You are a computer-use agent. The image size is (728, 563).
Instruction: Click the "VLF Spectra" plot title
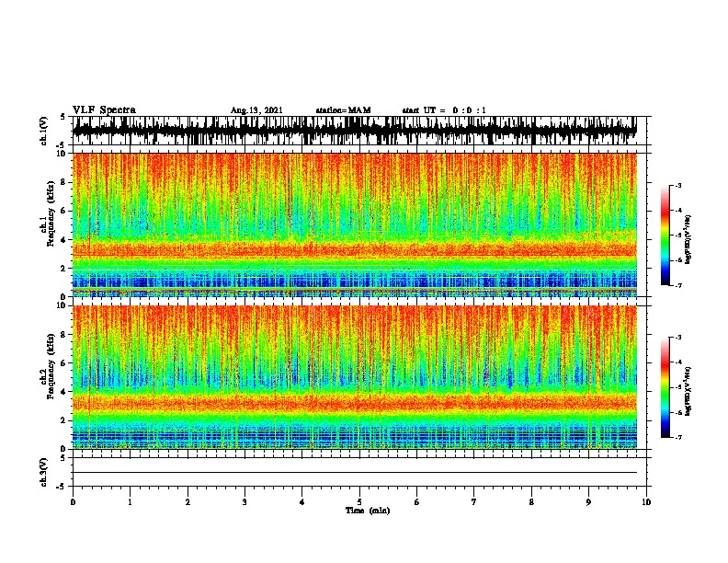tap(104, 109)
